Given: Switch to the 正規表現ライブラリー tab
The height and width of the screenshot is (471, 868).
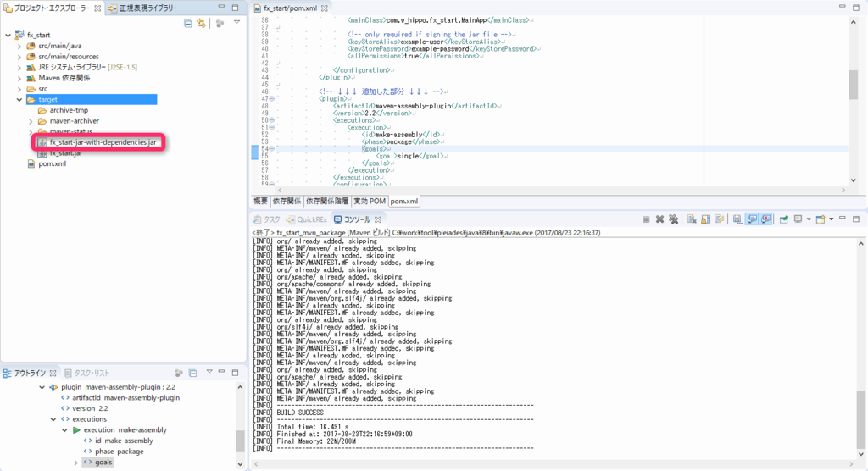Looking at the screenshot, I should [x=142, y=8].
